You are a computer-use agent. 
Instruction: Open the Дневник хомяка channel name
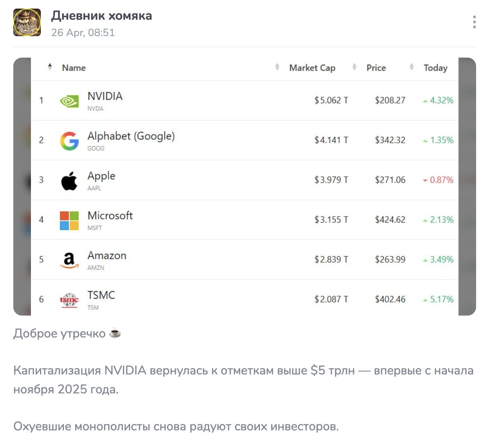101,16
